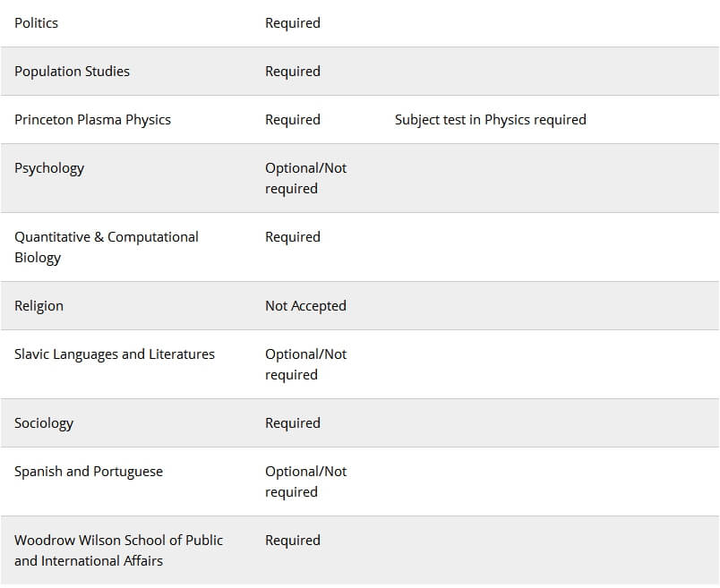
Task: Click Spanish and Portuguese department name
Action: [x=89, y=472]
